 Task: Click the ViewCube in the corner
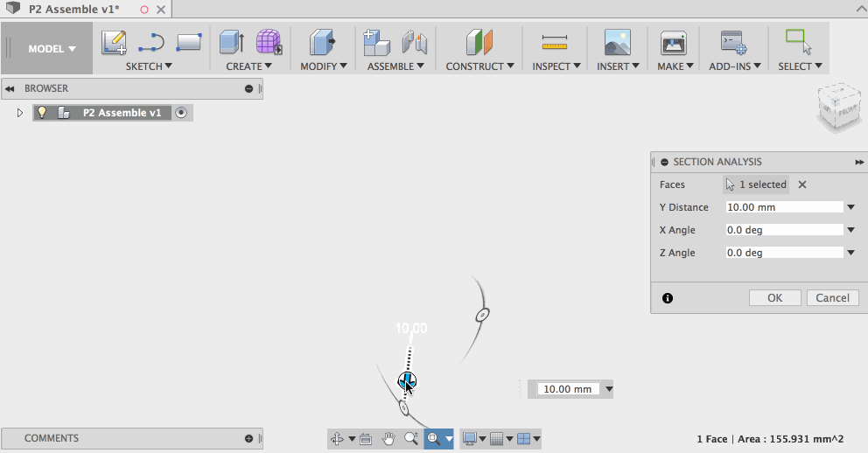pos(839,108)
